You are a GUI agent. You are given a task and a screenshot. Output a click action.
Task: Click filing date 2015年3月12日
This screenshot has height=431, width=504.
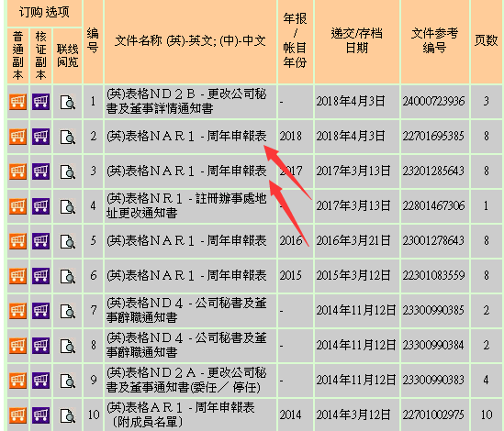353,275
